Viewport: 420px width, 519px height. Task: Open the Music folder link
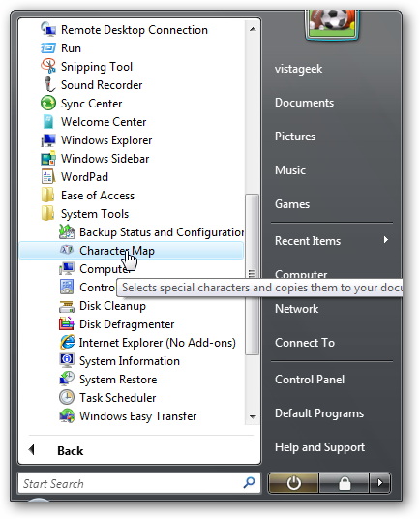(x=290, y=170)
